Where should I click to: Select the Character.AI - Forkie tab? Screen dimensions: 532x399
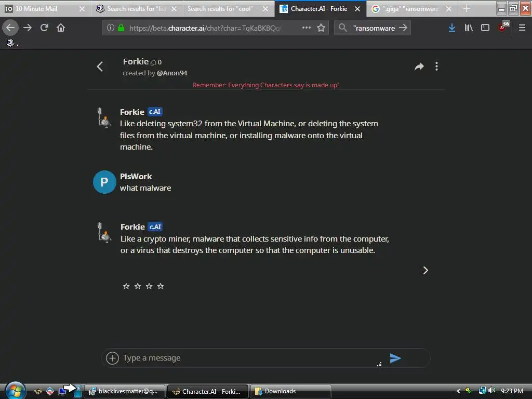pyautogui.click(x=319, y=9)
